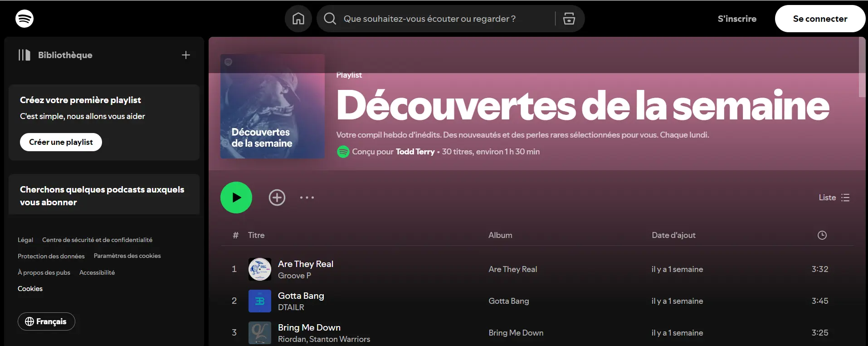868x346 pixels.
Task: Click the Découvertes de la semaine heading
Action: click(583, 105)
